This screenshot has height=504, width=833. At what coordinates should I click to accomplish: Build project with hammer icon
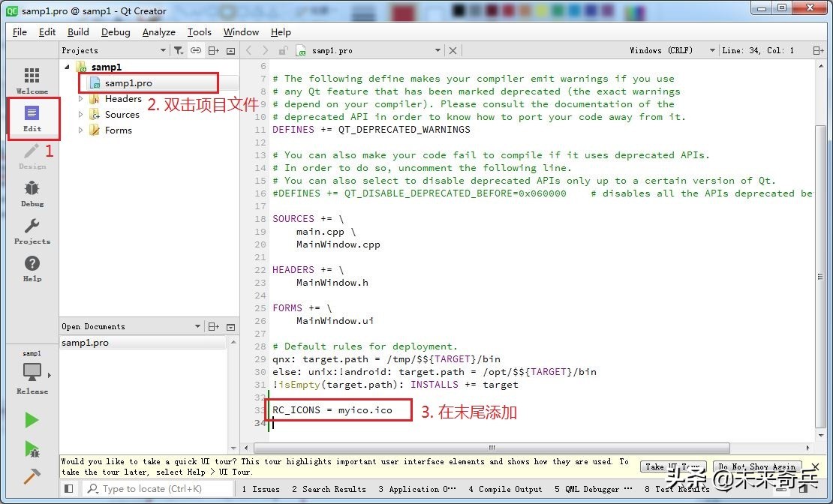point(32,476)
